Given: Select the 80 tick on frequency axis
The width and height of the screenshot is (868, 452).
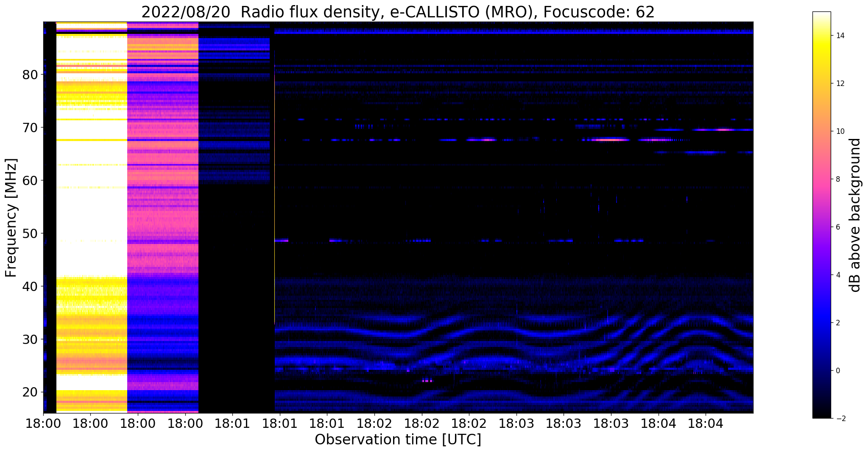Looking at the screenshot, I should point(31,75).
